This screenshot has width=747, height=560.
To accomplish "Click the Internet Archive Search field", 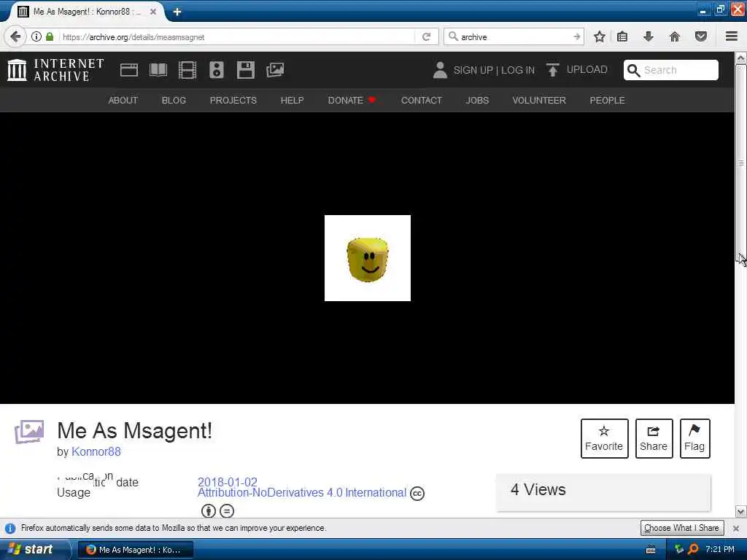I will (x=671, y=70).
